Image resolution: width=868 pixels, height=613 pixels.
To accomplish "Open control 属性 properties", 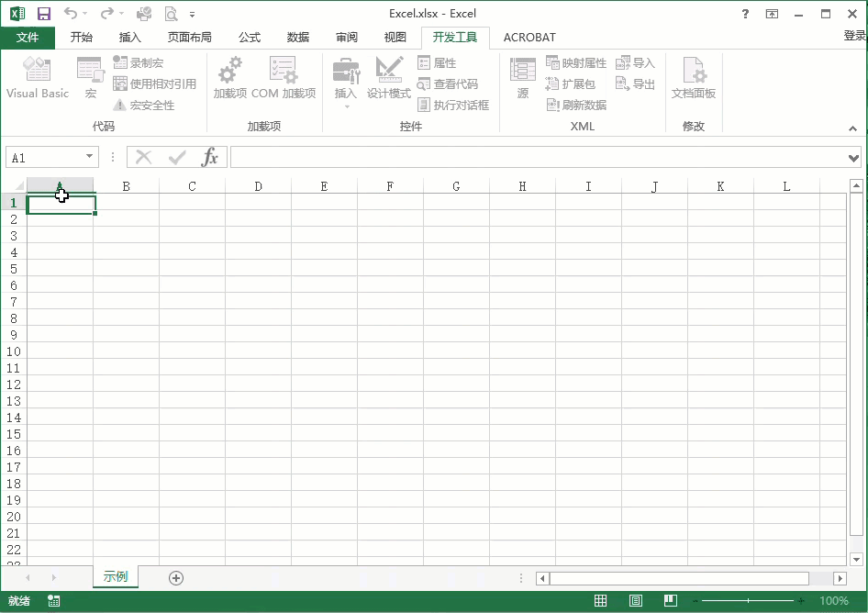I will (438, 62).
